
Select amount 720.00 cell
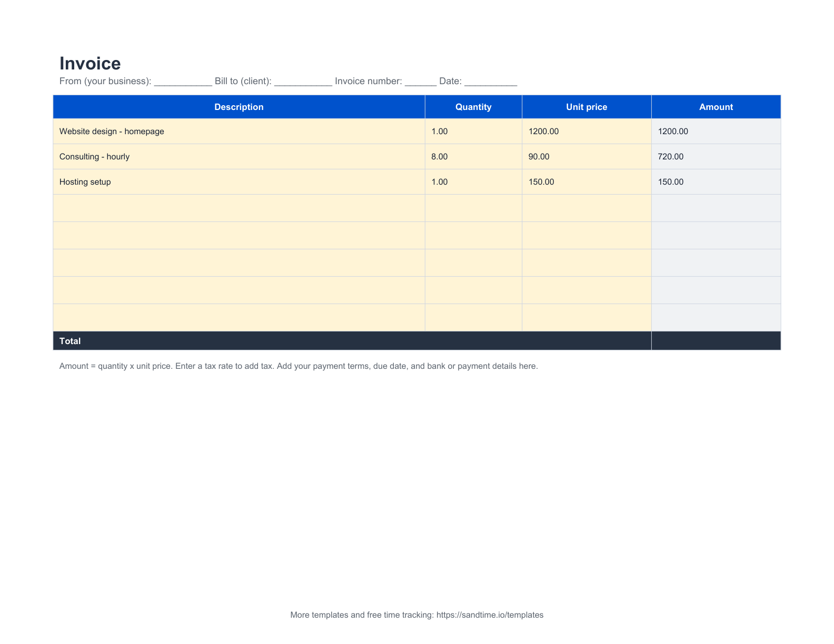716,157
